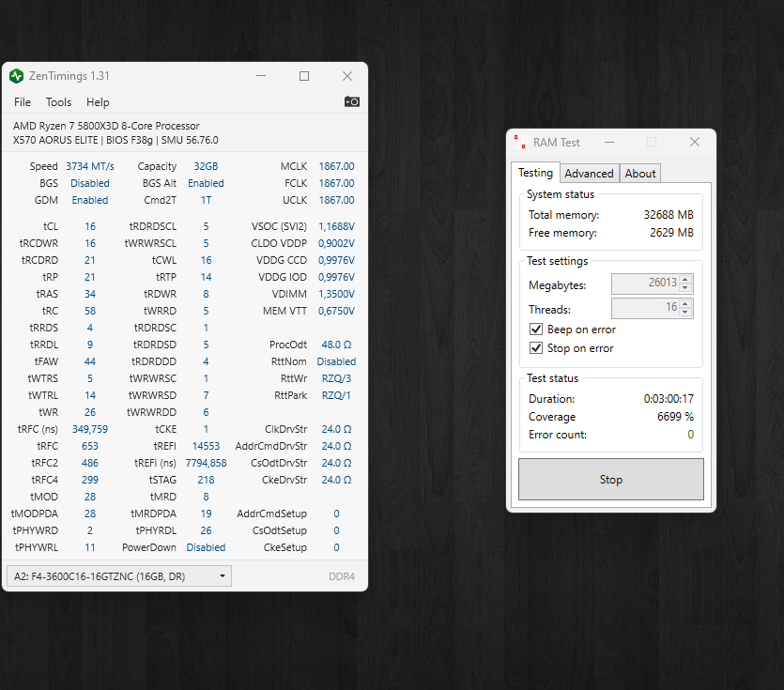Image resolution: width=784 pixels, height=690 pixels.
Task: Click the ClkDrvStr value 24.0 Ω
Action: coord(336,429)
